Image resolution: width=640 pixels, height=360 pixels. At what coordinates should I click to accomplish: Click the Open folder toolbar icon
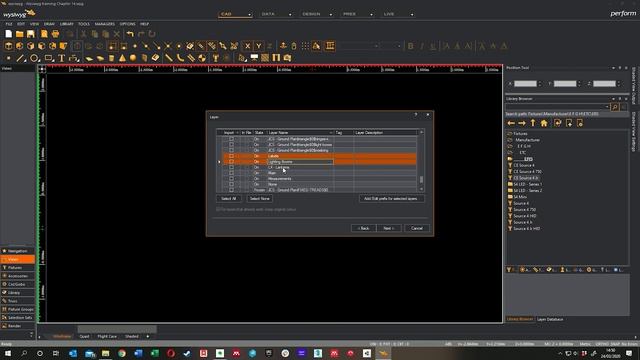(x=20, y=34)
